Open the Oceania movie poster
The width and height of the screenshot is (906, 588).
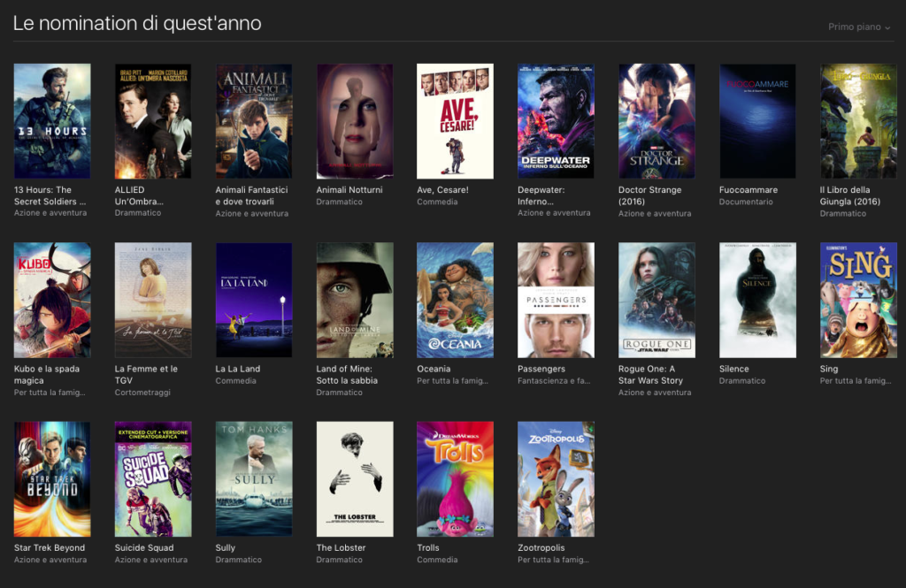(x=456, y=300)
